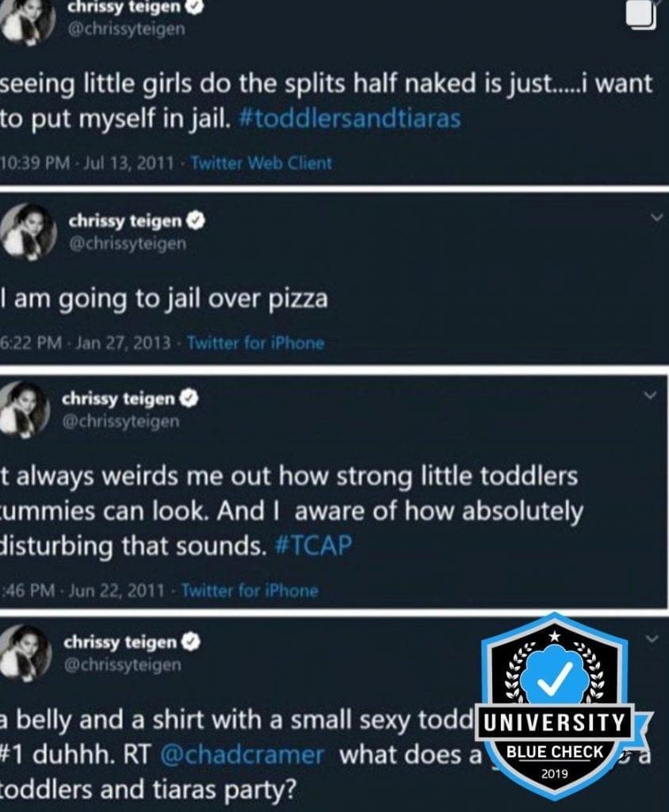Click the verified badge in the bottom tweet
Viewport: 669px width, 812px height.
[191, 642]
